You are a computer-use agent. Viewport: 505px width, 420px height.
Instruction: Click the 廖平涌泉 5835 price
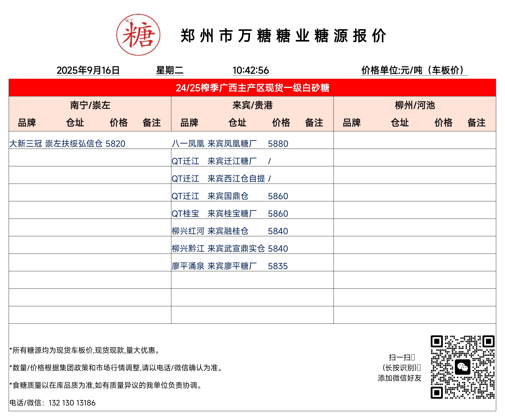278,266
